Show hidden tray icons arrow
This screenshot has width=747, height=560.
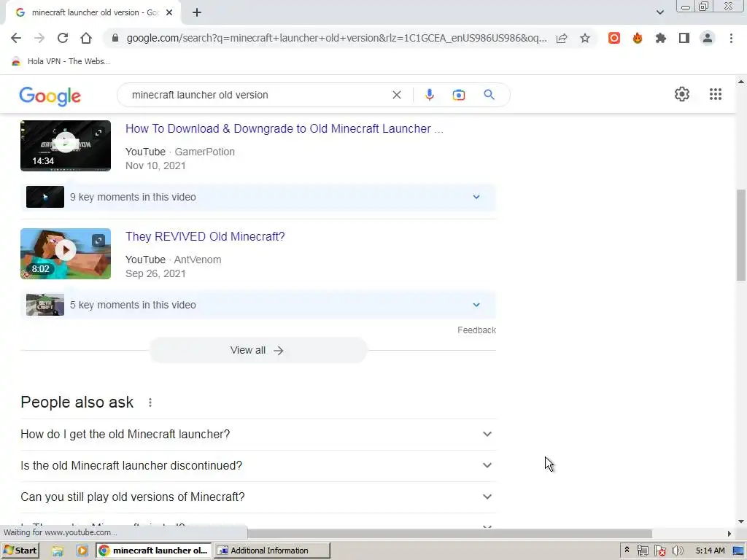pos(627,550)
